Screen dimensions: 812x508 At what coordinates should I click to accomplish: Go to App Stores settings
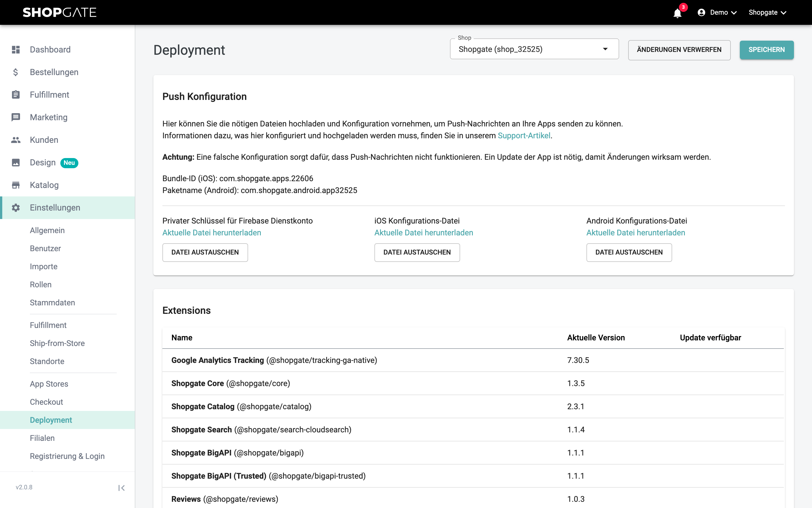coord(49,384)
